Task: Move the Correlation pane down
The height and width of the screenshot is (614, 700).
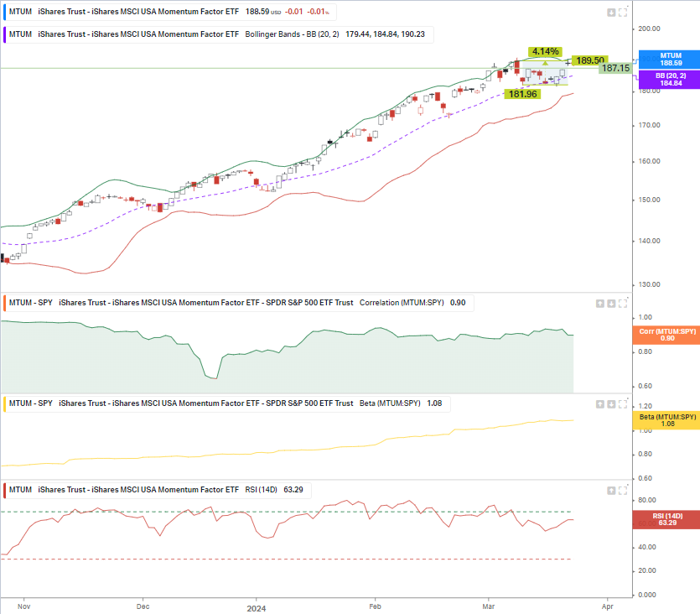Action: (611, 304)
